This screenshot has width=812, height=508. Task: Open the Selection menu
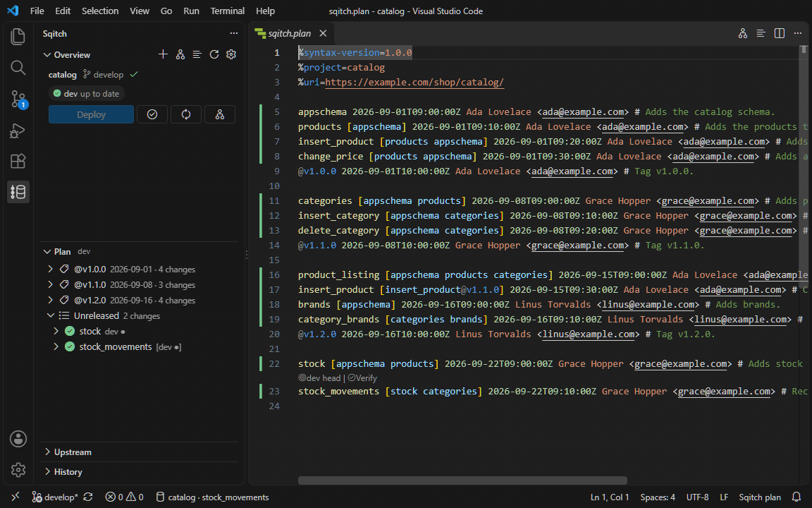(x=100, y=11)
